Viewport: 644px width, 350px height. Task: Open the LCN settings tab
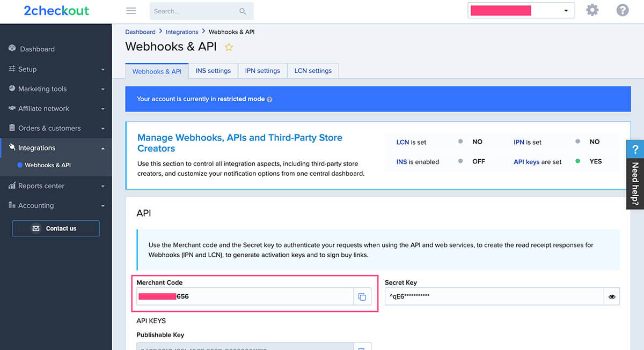coord(313,70)
